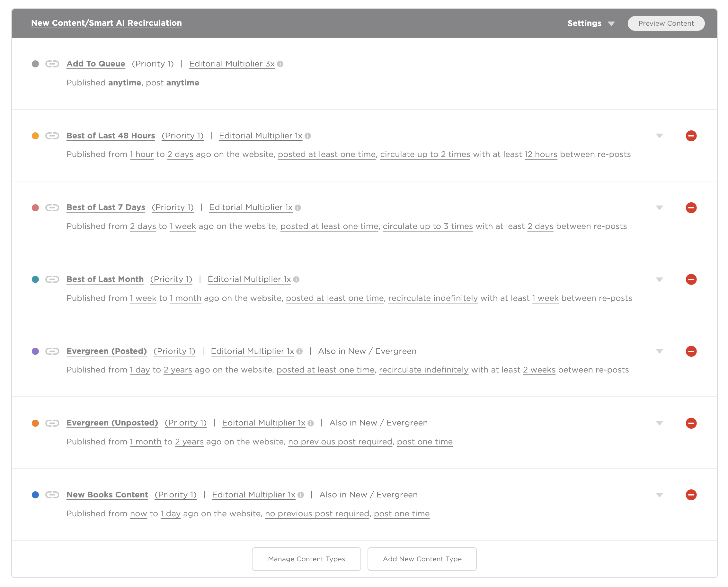Screen dimensions: 728x587
Task: Edit 'circulate up to 3 times' setting
Action: pyautogui.click(x=428, y=227)
